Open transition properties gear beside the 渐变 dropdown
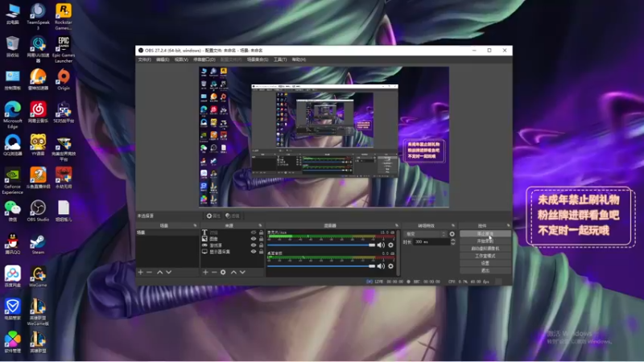 [x=452, y=234]
